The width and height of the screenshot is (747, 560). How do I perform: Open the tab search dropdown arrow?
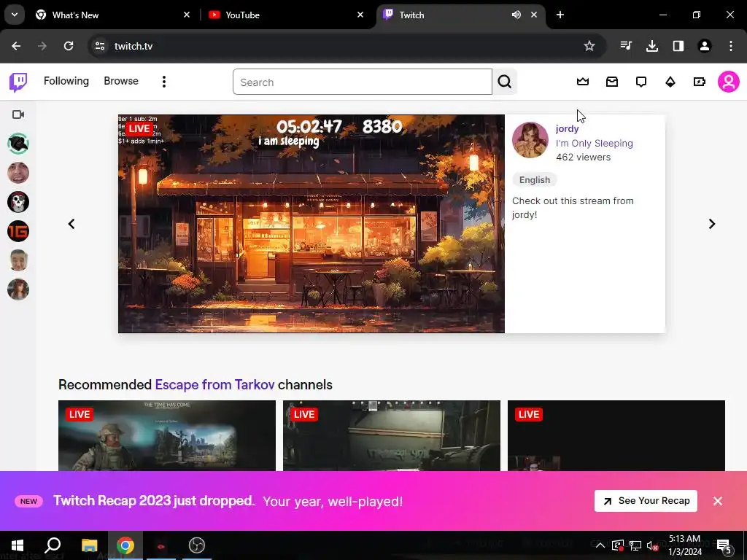(x=15, y=15)
